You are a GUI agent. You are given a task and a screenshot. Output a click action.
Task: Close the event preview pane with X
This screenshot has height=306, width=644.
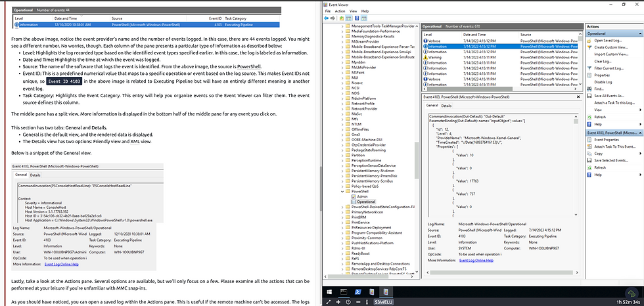coord(579,97)
